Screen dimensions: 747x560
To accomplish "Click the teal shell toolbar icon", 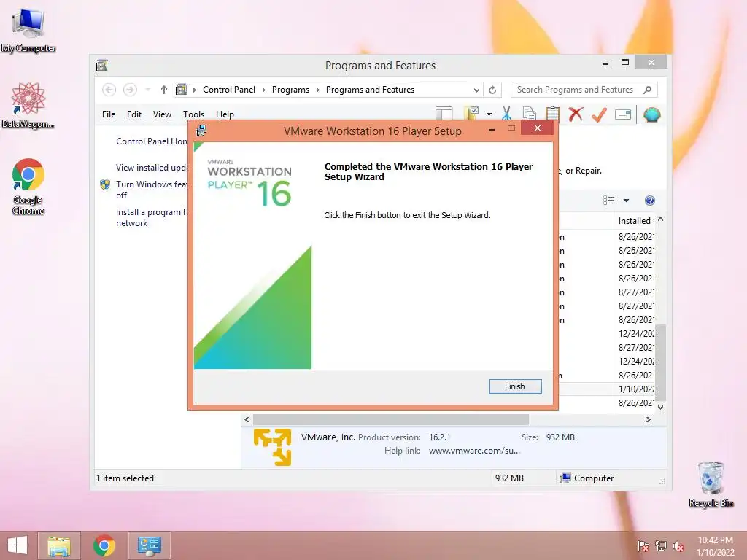I will point(651,114).
